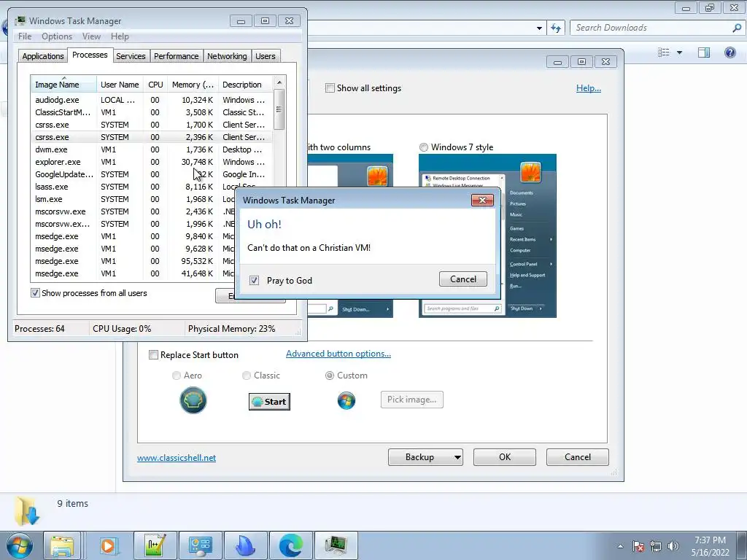
Task: Click the Action Center flag icon
Action: click(x=638, y=546)
